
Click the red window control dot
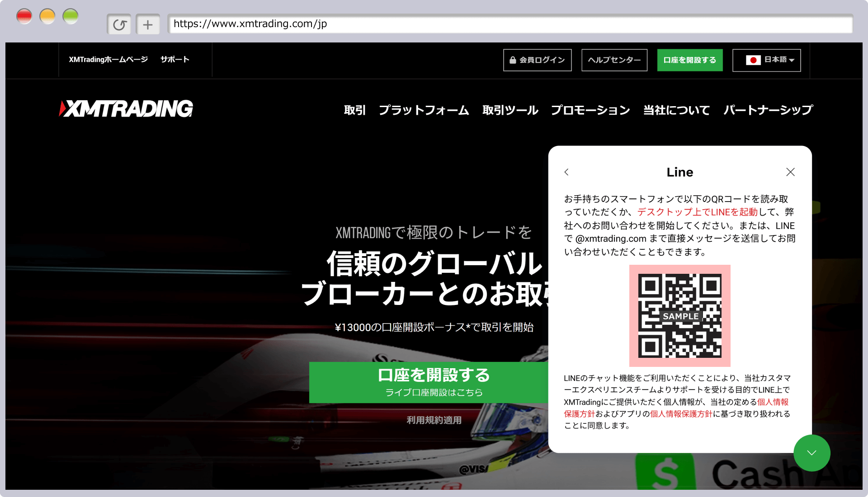(x=24, y=16)
